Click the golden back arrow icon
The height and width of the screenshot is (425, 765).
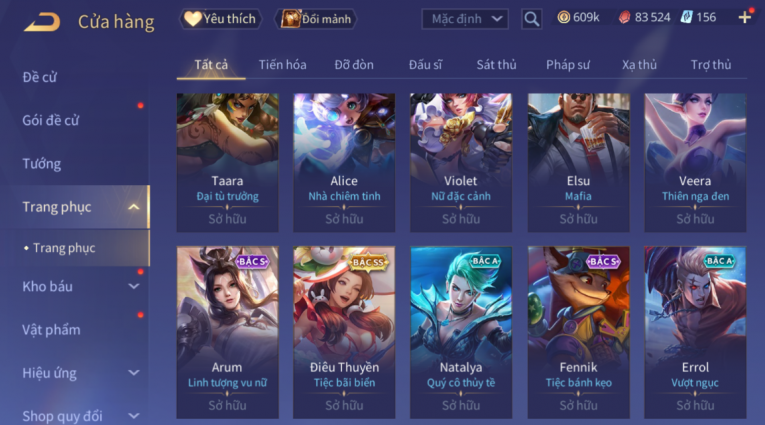pyautogui.click(x=42, y=22)
